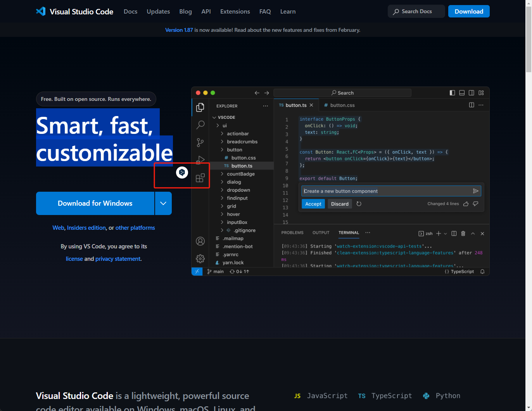Open the Docs menu item
Screen dimensions: 532x411
coord(130,12)
